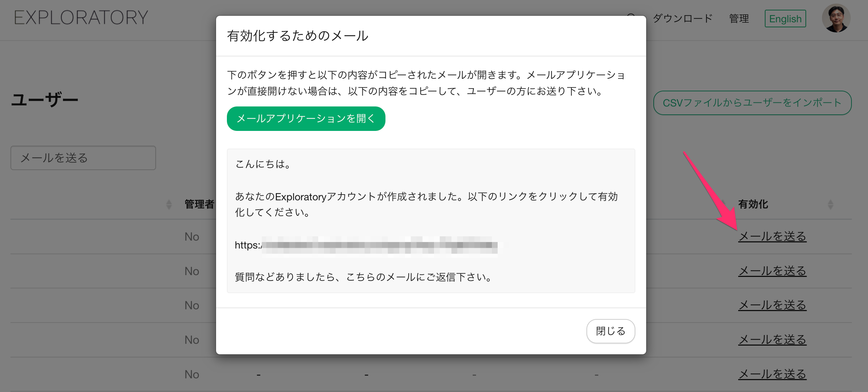Open the 管理 menu item
868x392 pixels.
point(739,18)
